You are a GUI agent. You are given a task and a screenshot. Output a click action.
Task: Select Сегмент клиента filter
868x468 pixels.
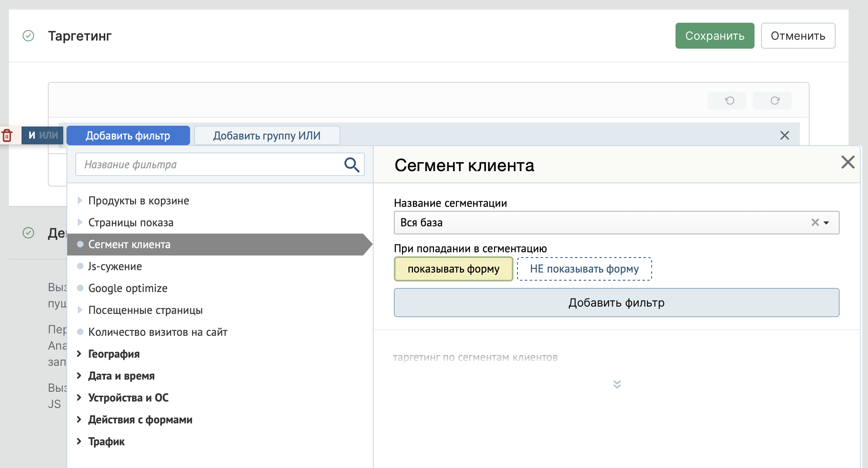[x=220, y=245]
